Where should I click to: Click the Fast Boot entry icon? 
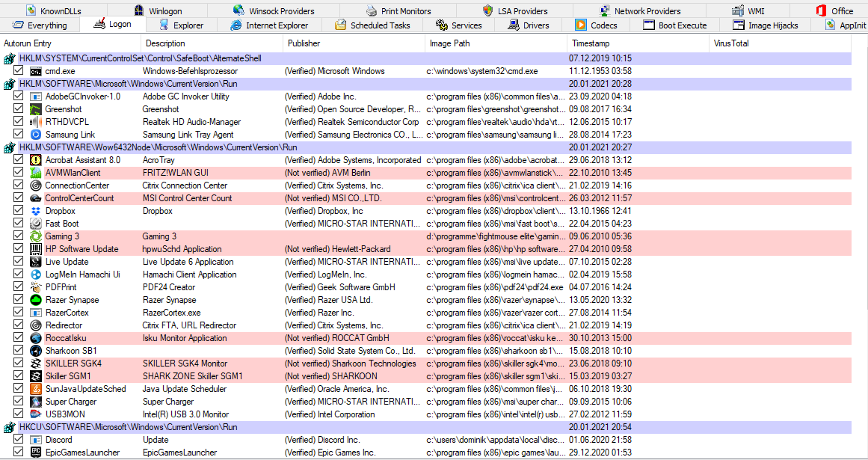35,224
